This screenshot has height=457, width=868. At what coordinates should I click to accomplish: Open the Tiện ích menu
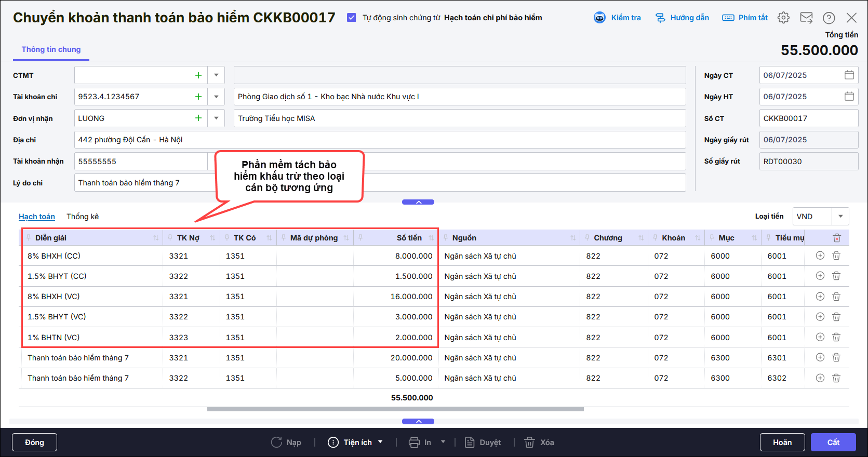coord(357,442)
